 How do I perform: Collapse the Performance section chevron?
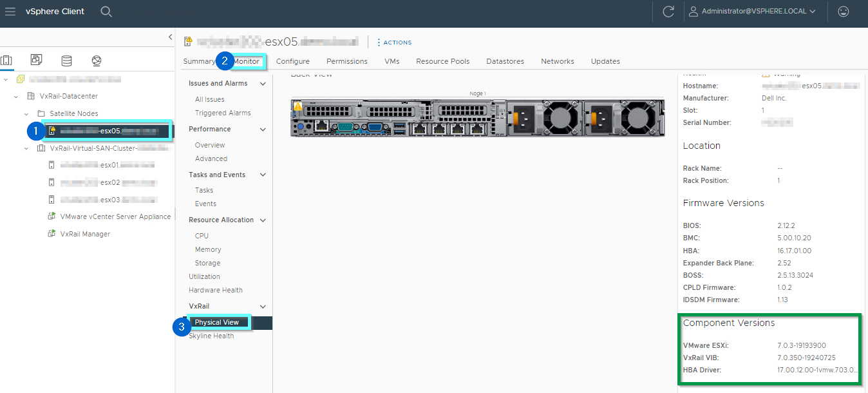point(263,129)
